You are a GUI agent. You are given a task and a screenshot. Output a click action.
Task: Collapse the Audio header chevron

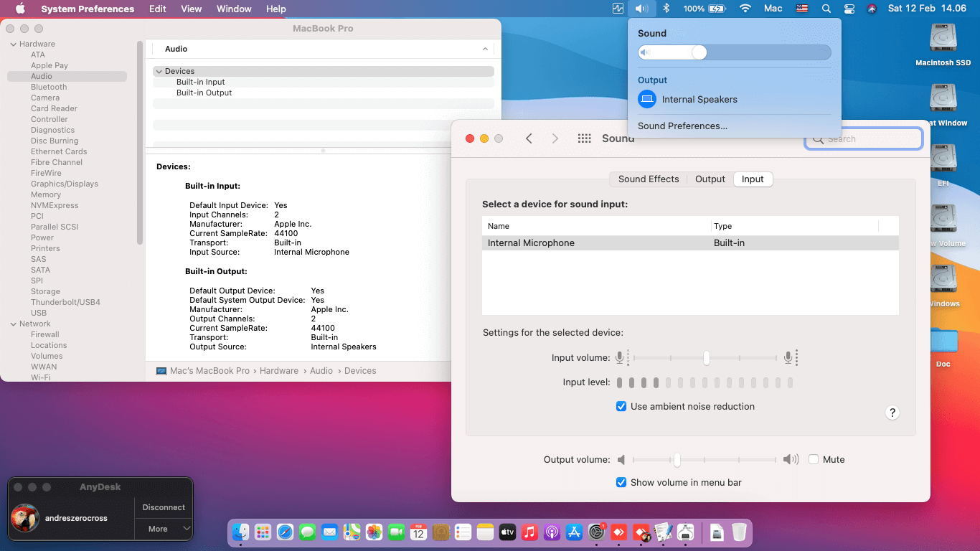tap(486, 49)
